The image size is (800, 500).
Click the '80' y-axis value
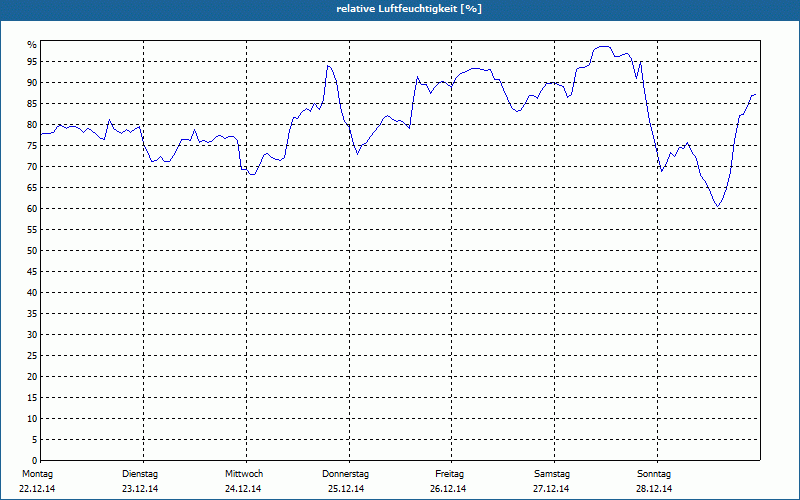(x=32, y=124)
